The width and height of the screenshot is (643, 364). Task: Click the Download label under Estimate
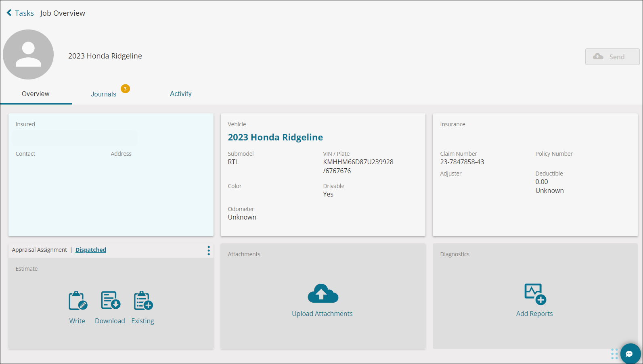(110, 321)
